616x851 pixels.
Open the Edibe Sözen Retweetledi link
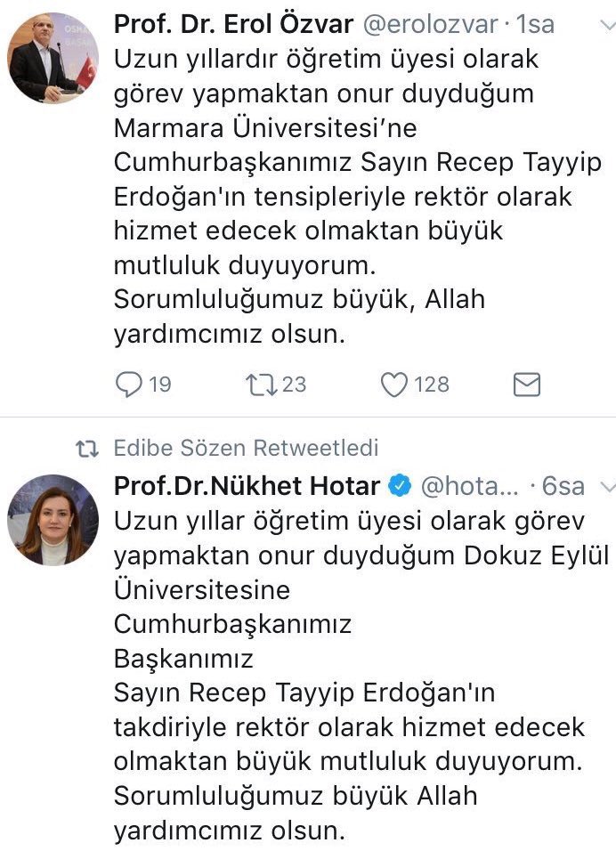coord(246,447)
